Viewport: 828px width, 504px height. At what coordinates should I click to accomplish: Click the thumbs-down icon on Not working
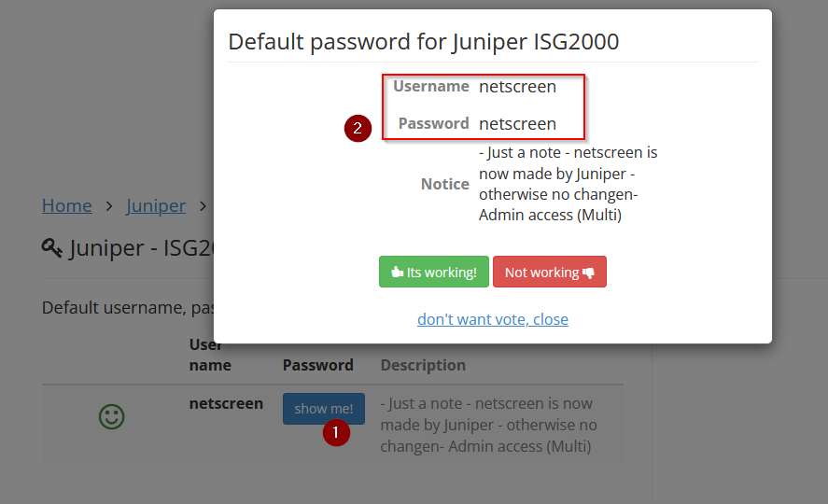[588, 273]
